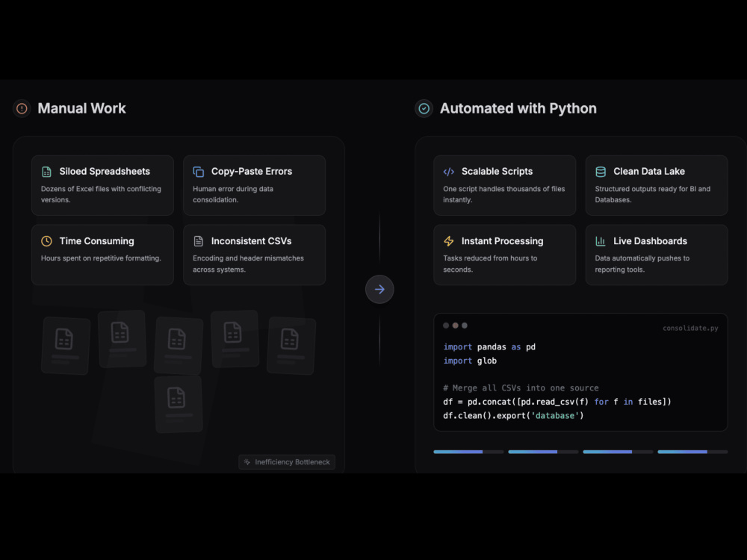Select the Siloed Spreadsheets heading
This screenshot has height=560, width=747.
tap(105, 172)
